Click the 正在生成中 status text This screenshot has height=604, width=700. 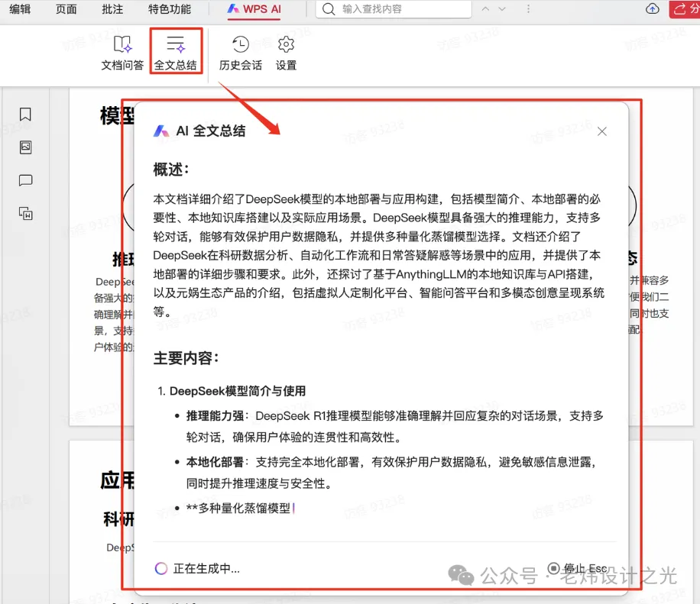pyautogui.click(x=206, y=568)
